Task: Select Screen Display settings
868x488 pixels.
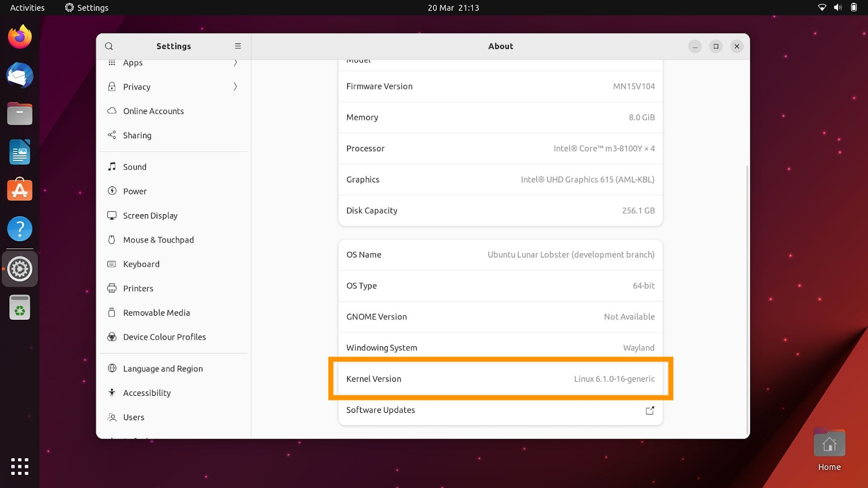Action: 174,215
